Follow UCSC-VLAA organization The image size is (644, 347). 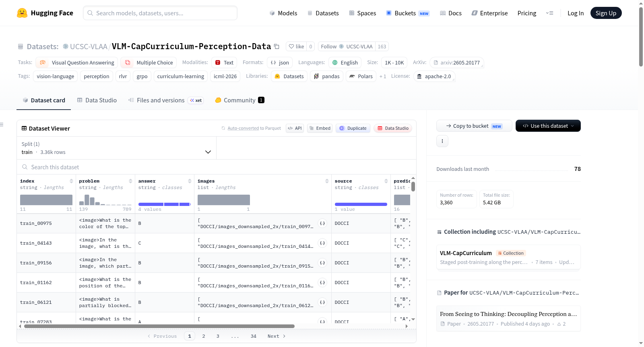point(347,46)
